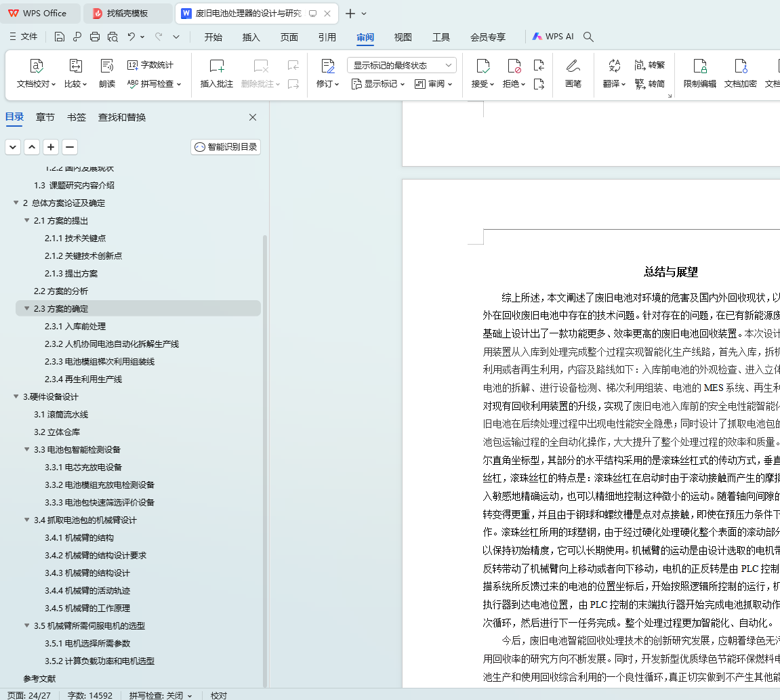The image size is (780, 700).
Task: Jump to 参考文献 heading in outline
Action: [39, 678]
